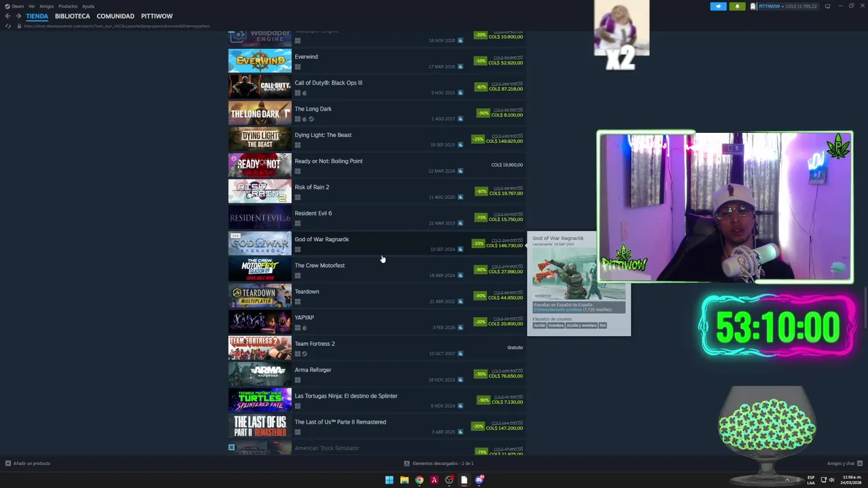Click Risk of Rain 2 thumbnail
Image resolution: width=868 pixels, height=488 pixels.
(x=260, y=192)
